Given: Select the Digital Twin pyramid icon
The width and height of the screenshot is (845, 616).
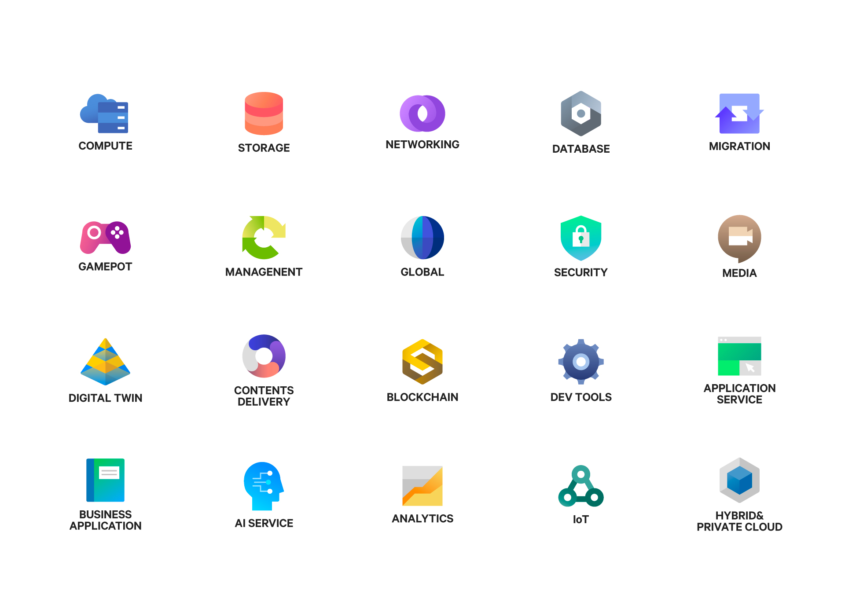Looking at the screenshot, I should point(105,362).
